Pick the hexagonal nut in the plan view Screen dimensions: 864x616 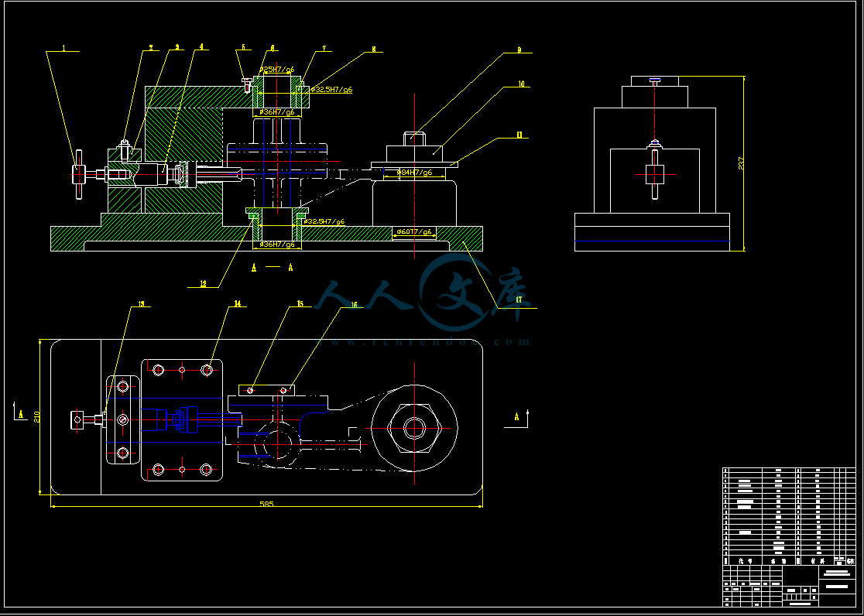[414, 428]
